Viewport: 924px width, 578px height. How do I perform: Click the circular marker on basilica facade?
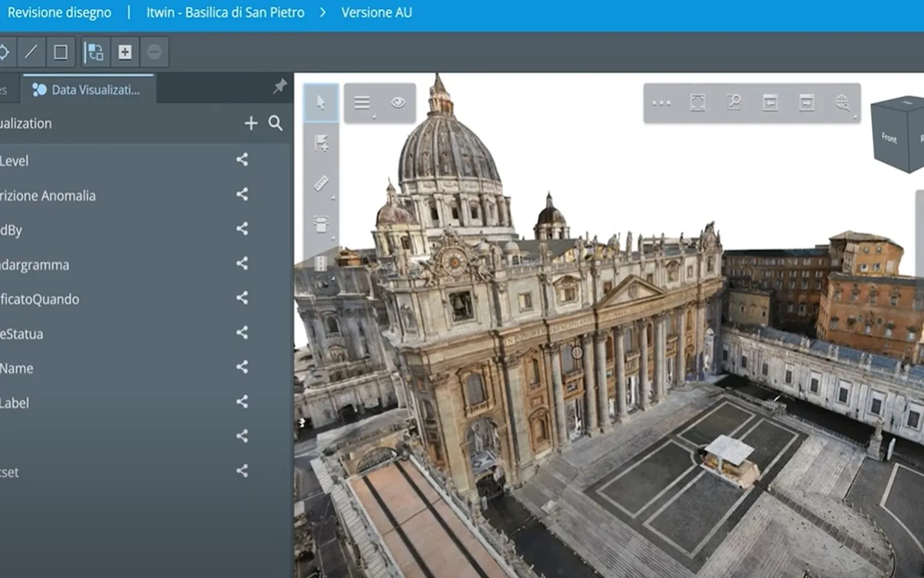tap(577, 352)
